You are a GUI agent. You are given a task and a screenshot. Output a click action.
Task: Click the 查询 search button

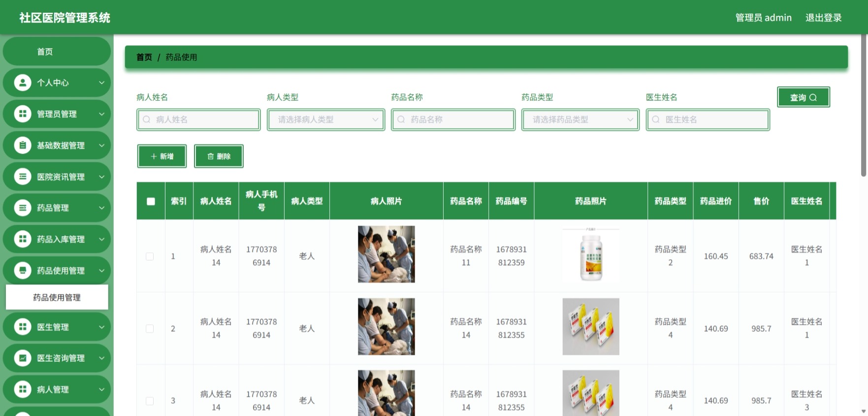[x=804, y=97]
